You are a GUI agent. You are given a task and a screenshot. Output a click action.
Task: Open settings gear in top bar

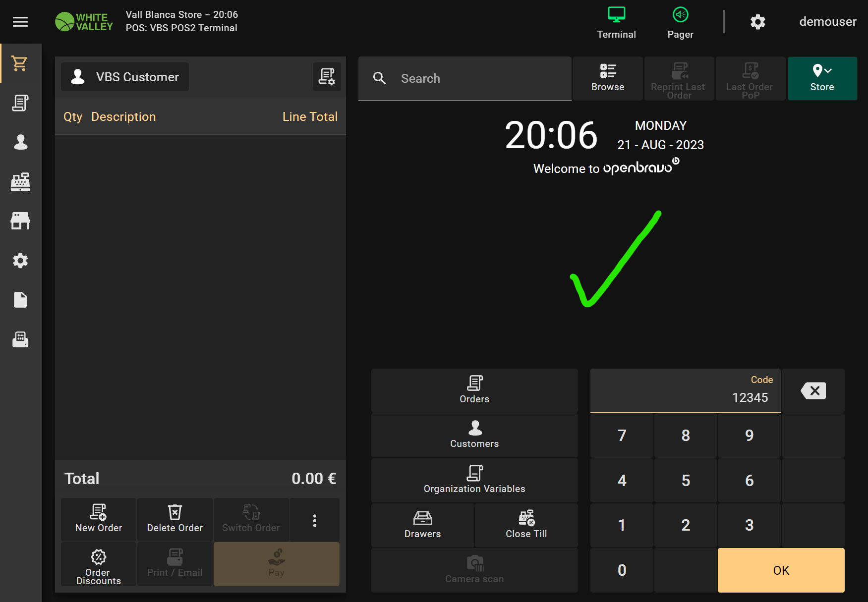click(x=757, y=22)
